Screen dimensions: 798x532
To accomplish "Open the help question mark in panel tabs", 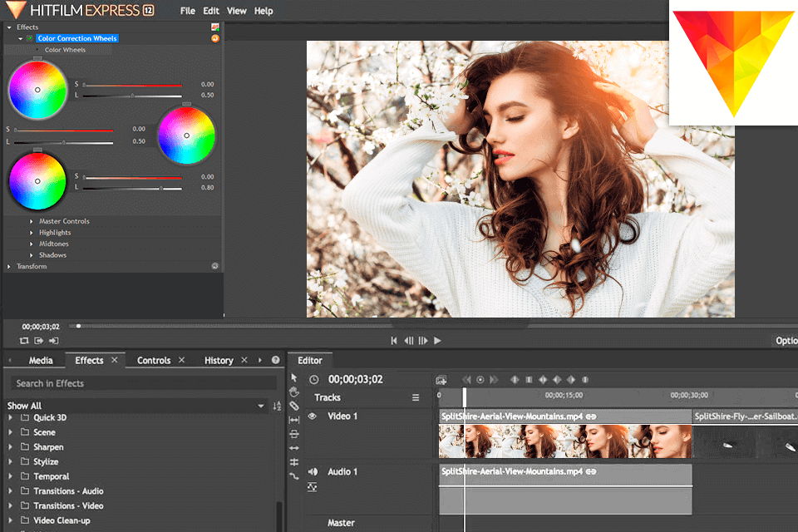I will pos(276,360).
